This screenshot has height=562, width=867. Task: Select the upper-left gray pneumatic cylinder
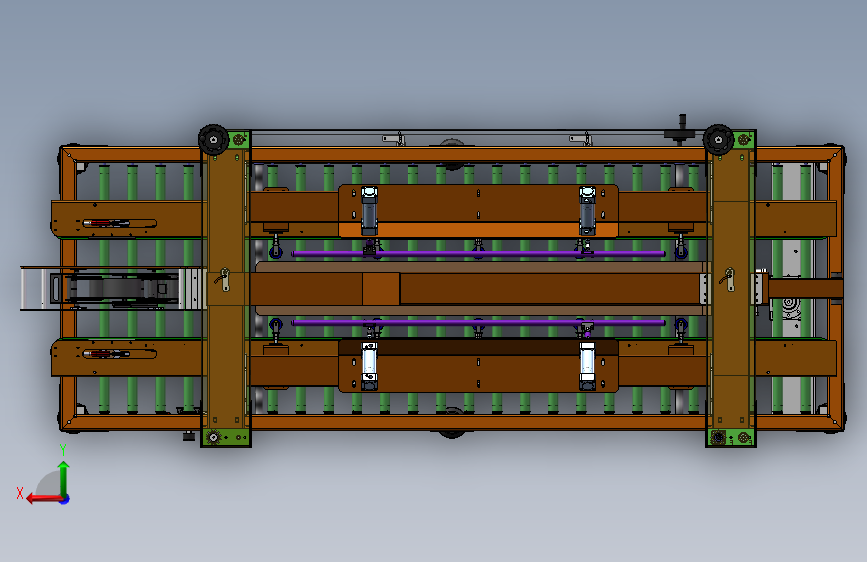click(x=369, y=211)
